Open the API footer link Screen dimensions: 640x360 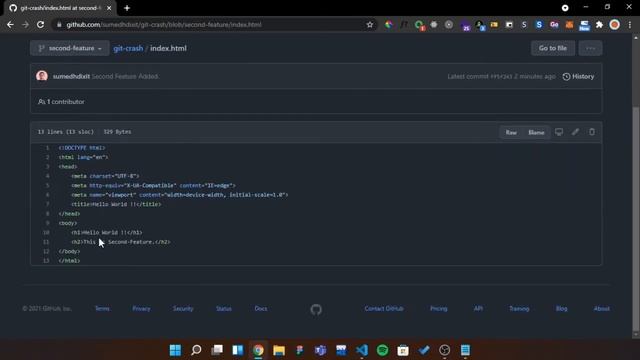(478, 309)
